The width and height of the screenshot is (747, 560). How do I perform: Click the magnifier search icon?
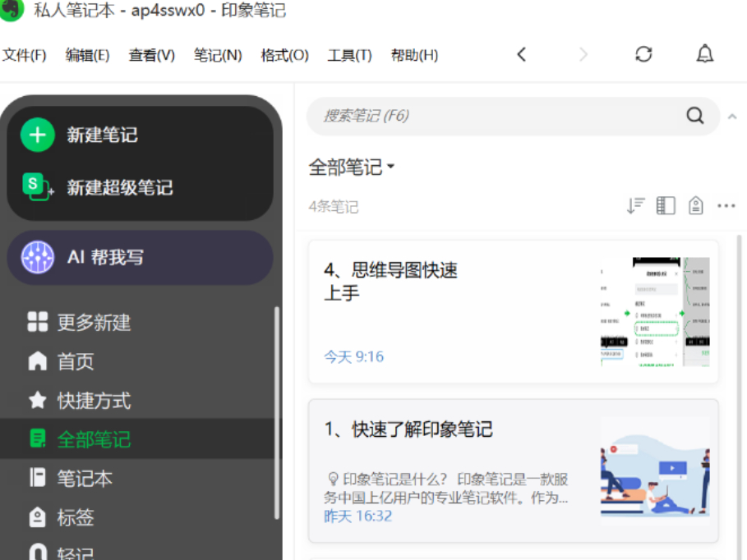[695, 115]
